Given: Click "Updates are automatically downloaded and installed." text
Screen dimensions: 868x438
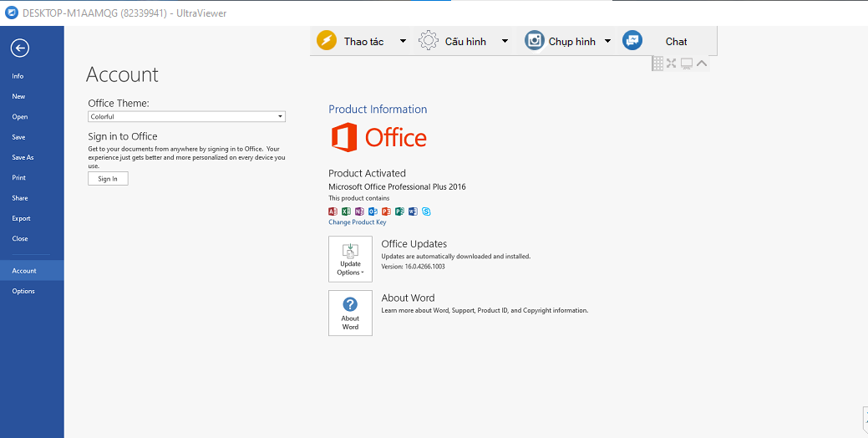Looking at the screenshot, I should pyautogui.click(x=456, y=257).
